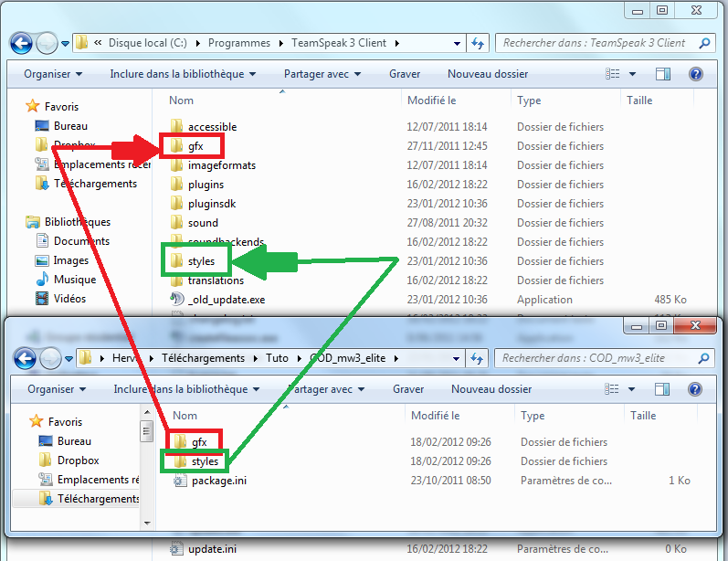Open address bar history dropdown in top window

click(x=457, y=44)
